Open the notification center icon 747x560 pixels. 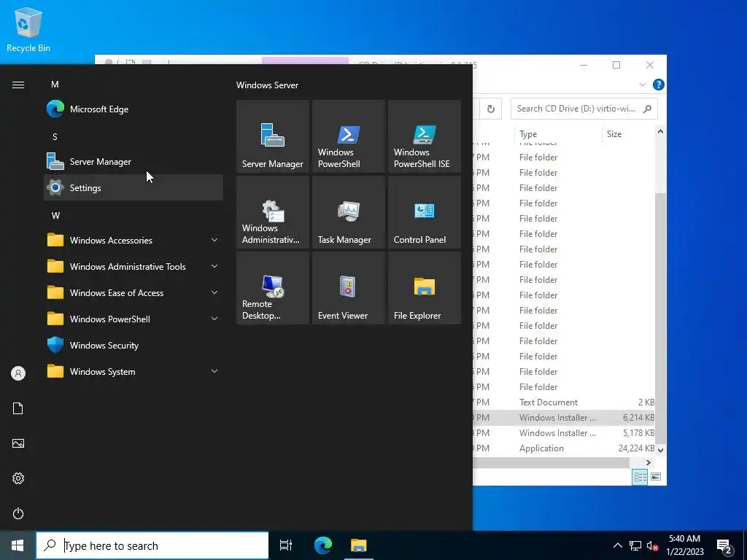pos(724,545)
